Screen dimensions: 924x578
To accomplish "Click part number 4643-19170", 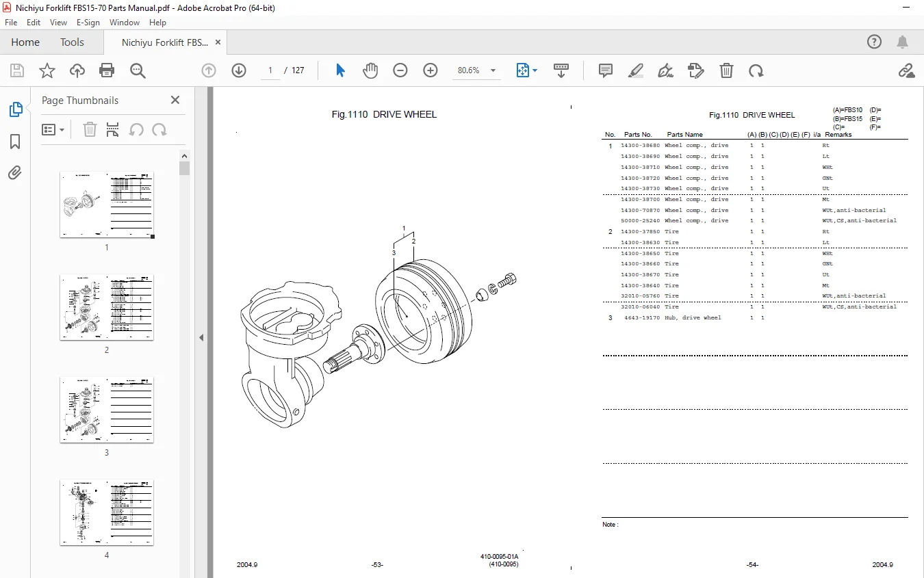I will [x=642, y=318].
